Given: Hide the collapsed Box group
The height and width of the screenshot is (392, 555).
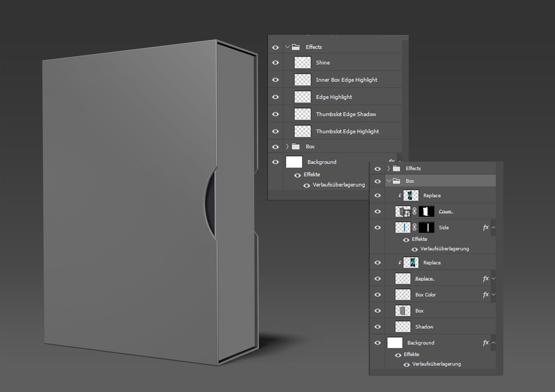Looking at the screenshot, I should click(x=275, y=147).
